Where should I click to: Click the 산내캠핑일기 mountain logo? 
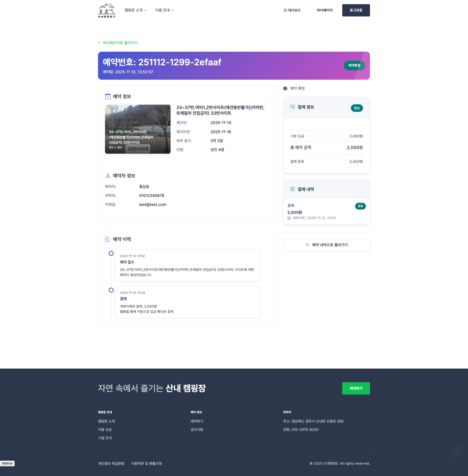click(107, 10)
